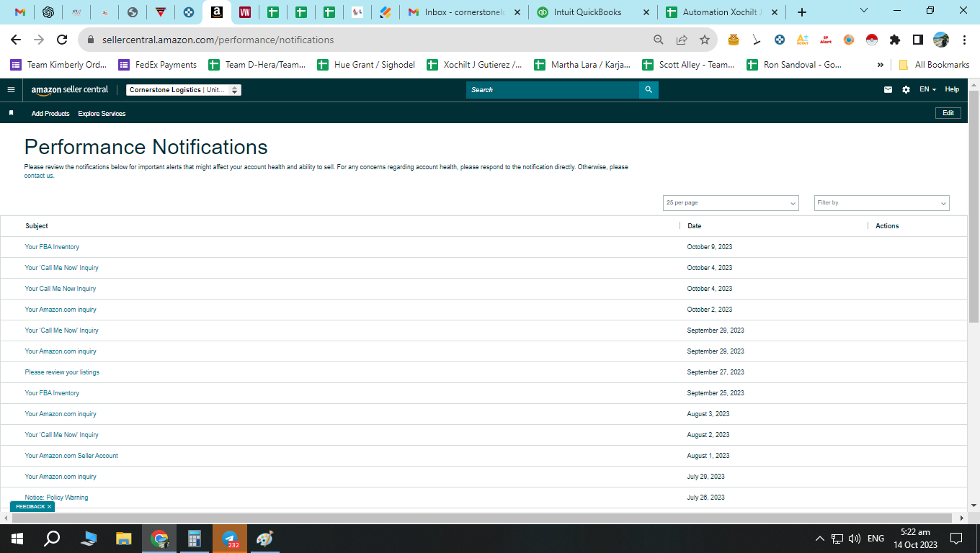Bookmark this page with the star icon
The width and height of the screenshot is (980, 553).
click(705, 40)
